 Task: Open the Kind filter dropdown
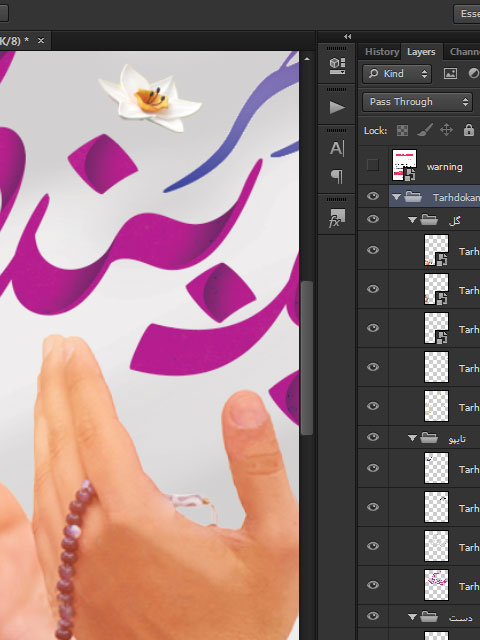397,74
